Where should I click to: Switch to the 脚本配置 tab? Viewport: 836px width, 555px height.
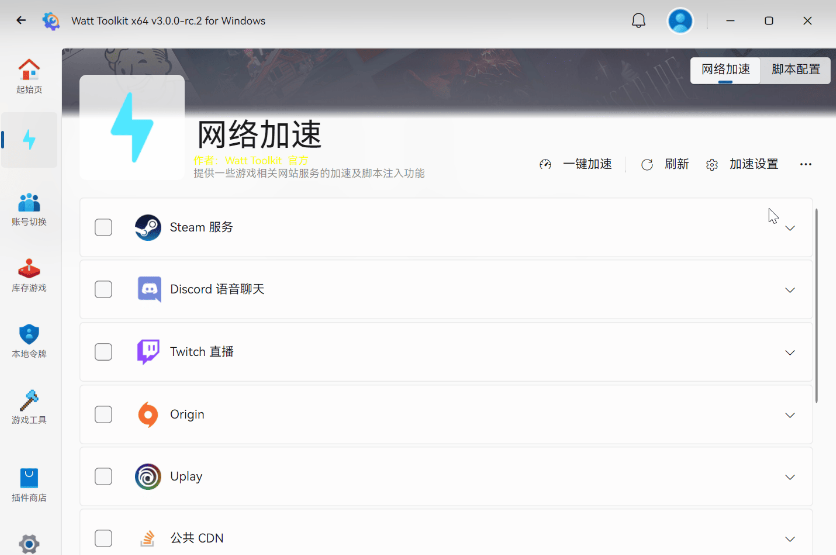coord(795,70)
